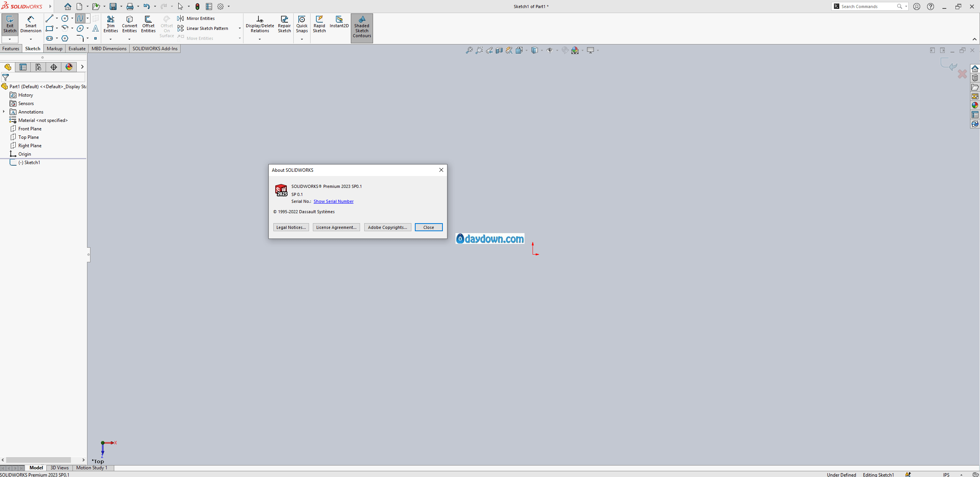This screenshot has width=980, height=477.
Task: Click the IPS unit system in status bar
Action: tap(946, 475)
